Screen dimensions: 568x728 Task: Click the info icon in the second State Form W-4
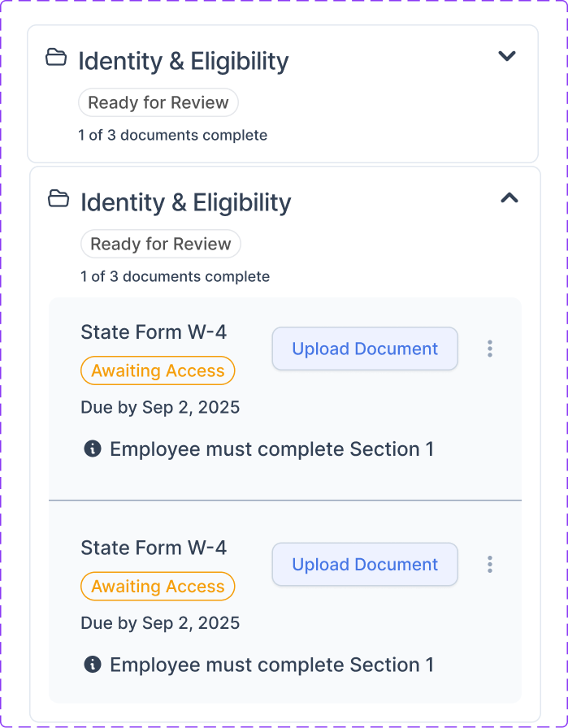point(93,665)
